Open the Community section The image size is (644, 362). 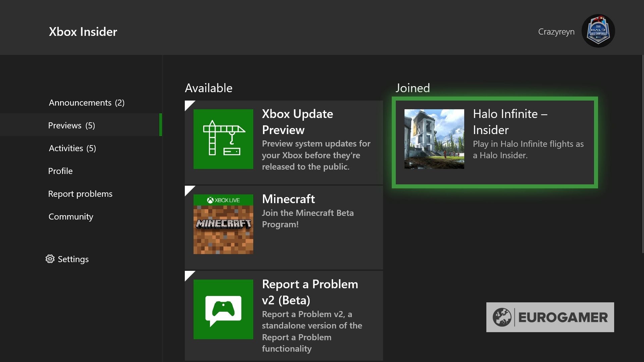(71, 217)
